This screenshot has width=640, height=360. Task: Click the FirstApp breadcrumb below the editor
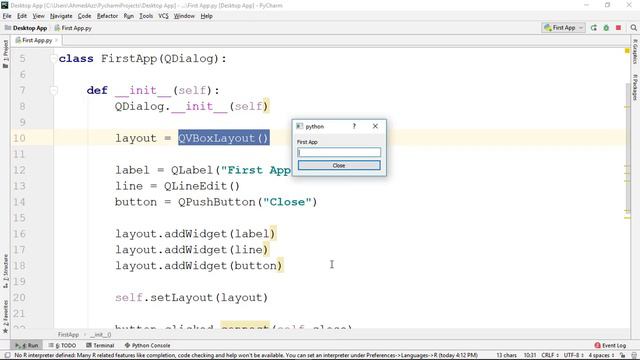(68, 335)
